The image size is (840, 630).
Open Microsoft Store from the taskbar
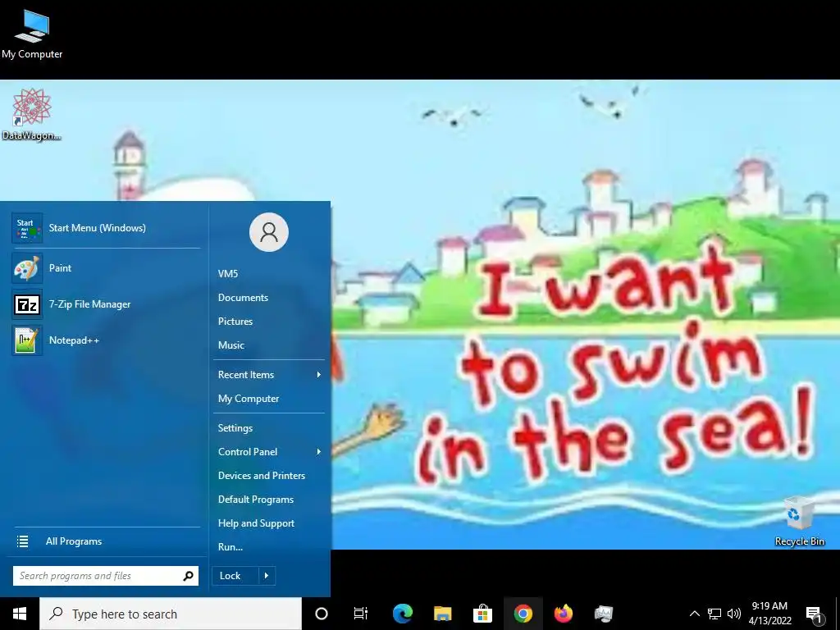click(482, 614)
